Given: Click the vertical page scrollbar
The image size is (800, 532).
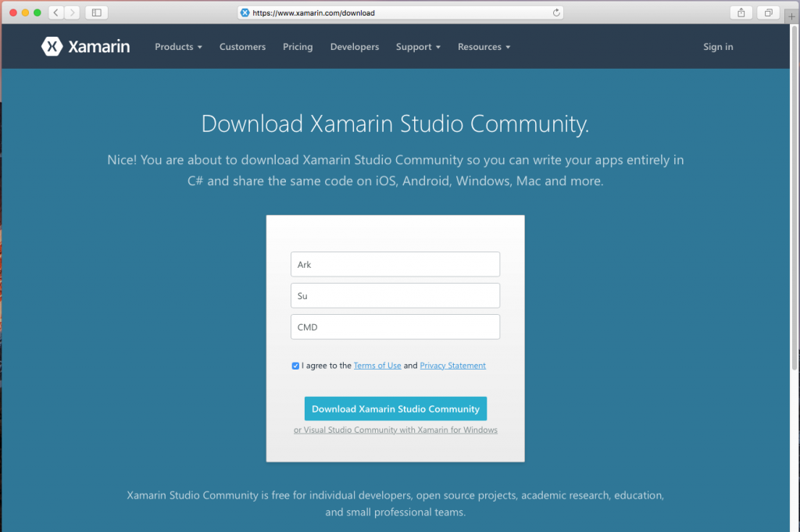Looking at the screenshot, I should [x=795, y=199].
